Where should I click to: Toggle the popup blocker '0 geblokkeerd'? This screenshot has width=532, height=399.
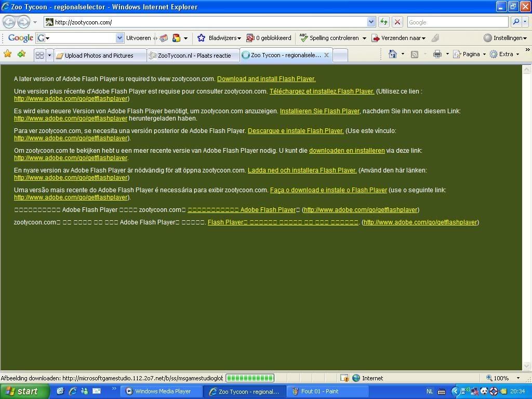(x=269, y=38)
